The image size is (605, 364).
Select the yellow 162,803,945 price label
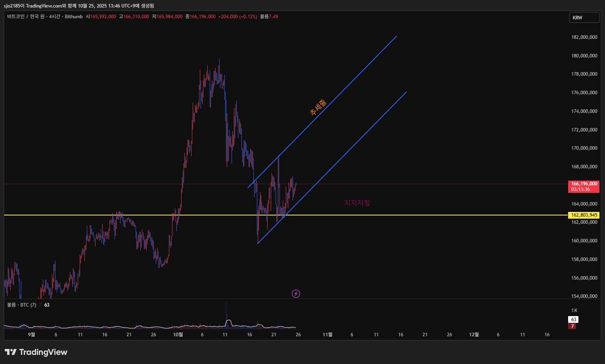coord(584,215)
